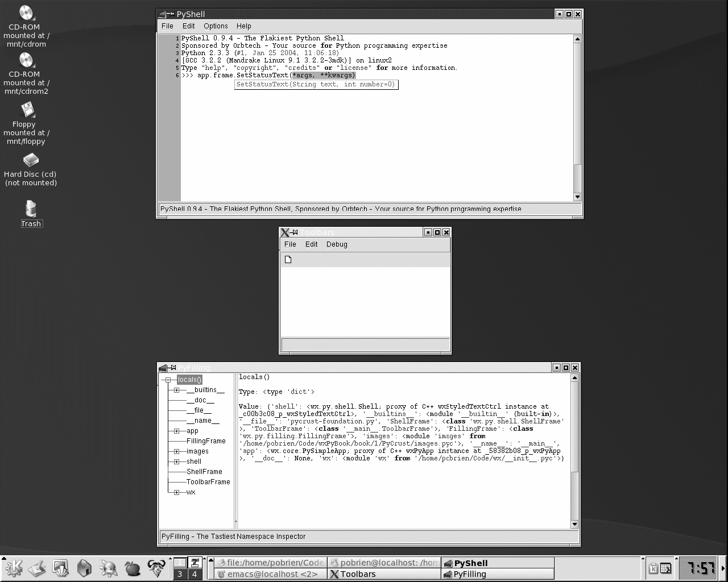Viewport: 728px width, 582px height.
Task: Click the apple icon in the panel
Action: tap(133, 568)
